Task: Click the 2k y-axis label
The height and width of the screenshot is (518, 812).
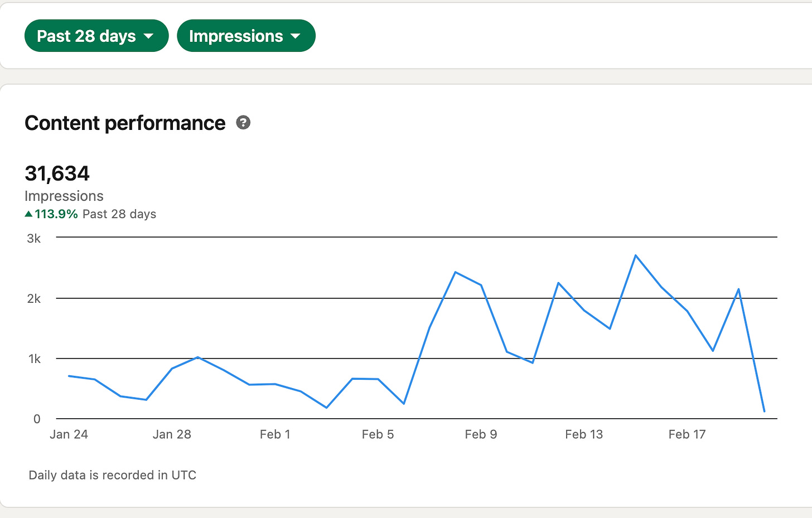Action: (x=34, y=299)
